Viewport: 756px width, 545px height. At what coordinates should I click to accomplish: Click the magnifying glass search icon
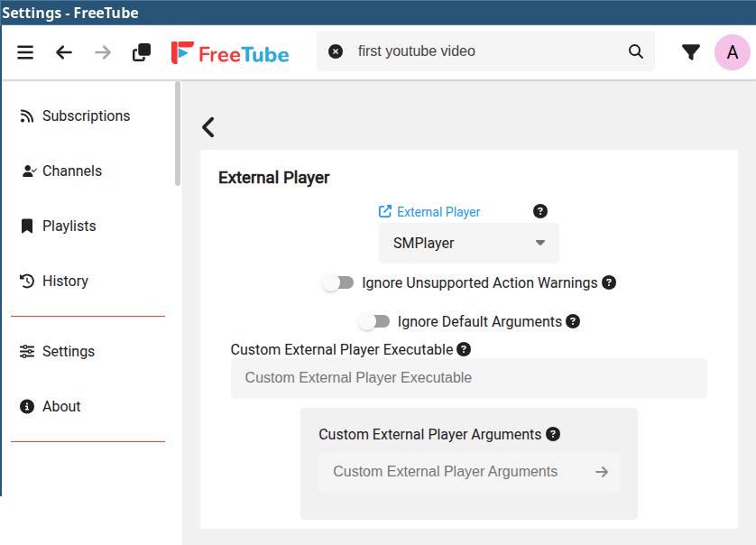coord(636,51)
